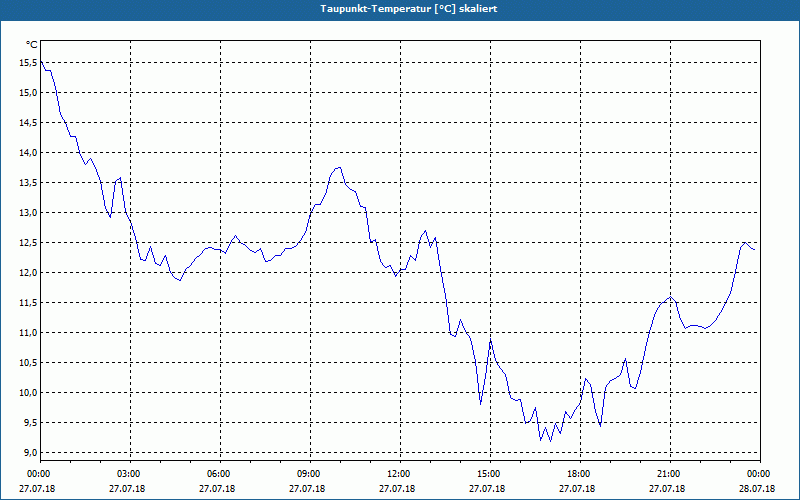Click the 13,0 y-axis label
The height and width of the screenshot is (500, 800).
29,213
